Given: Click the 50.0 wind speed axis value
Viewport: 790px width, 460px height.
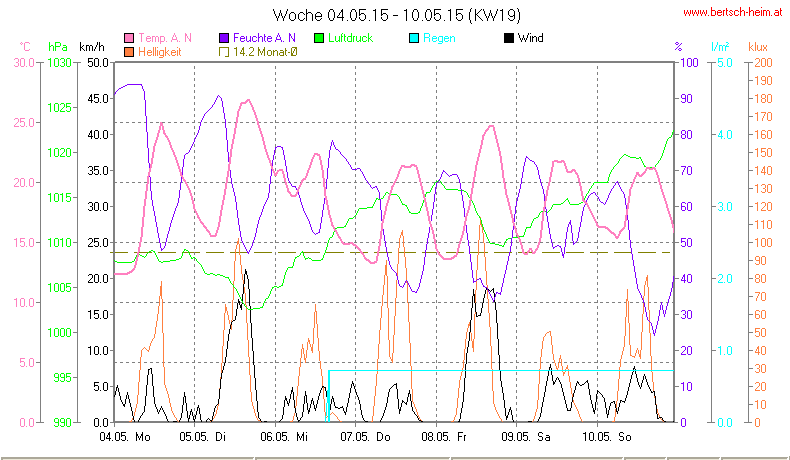Looking at the screenshot, I should 98,63.
